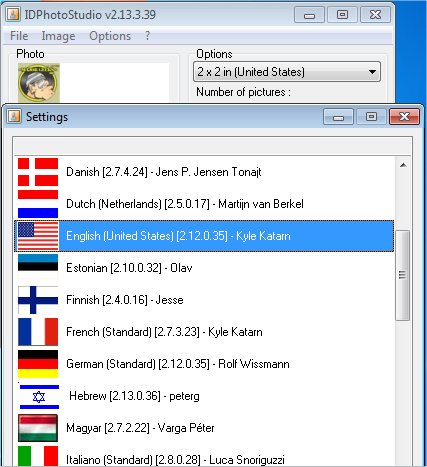Close the Settings window
427x467 pixels.
pyautogui.click(x=404, y=116)
